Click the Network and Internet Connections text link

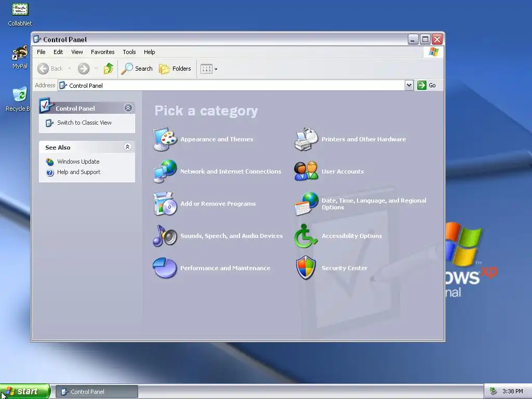(231, 171)
